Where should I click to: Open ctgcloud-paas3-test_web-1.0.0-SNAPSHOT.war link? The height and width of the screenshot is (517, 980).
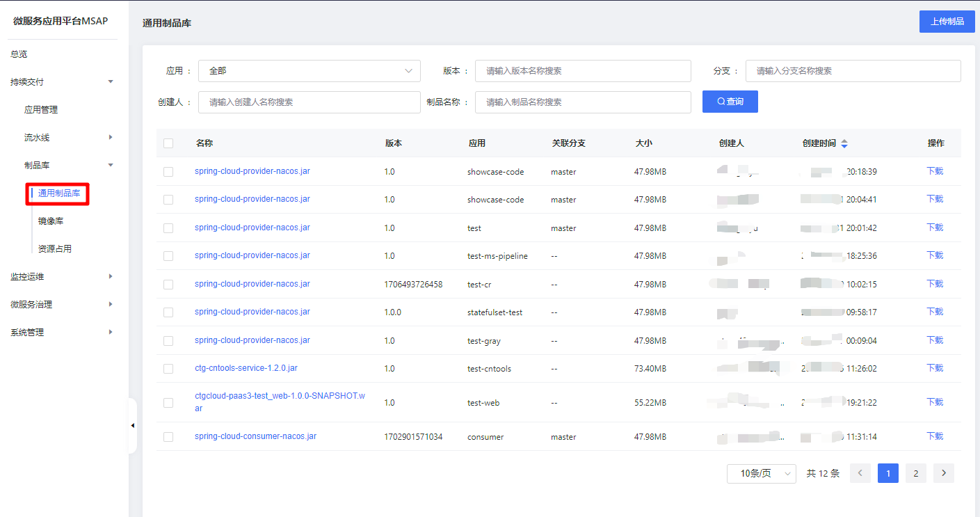(280, 402)
